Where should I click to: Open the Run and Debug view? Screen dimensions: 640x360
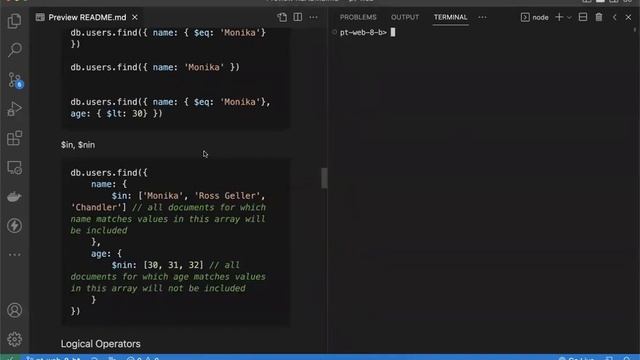coord(15,109)
